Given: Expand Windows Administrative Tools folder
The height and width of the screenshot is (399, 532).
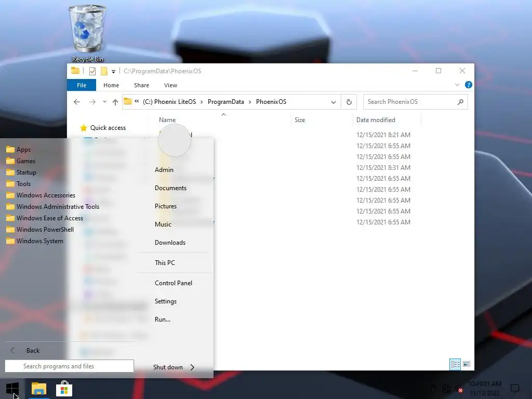Looking at the screenshot, I should (52, 207).
